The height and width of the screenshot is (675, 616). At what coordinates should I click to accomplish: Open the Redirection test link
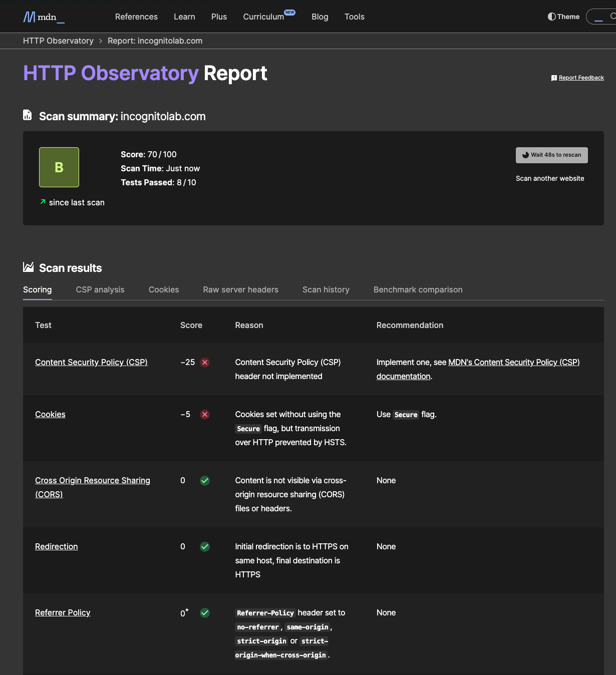[57, 546]
